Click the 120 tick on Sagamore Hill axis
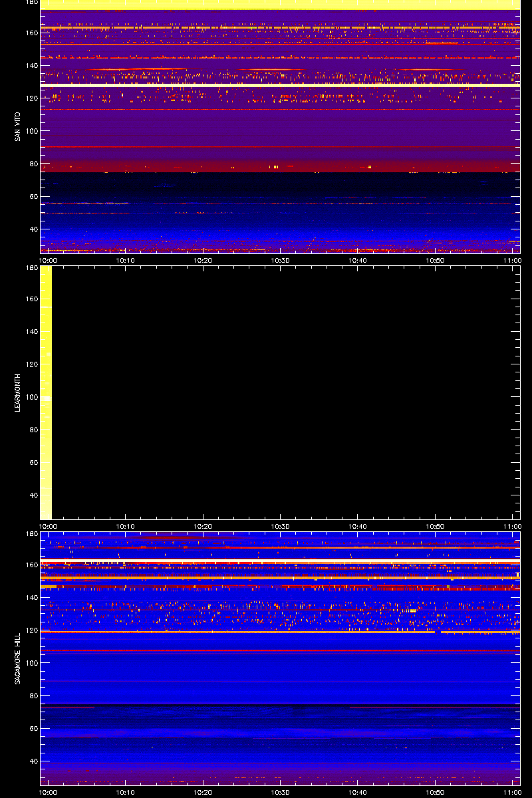Viewport: 532px width, 798px height. coord(31,630)
